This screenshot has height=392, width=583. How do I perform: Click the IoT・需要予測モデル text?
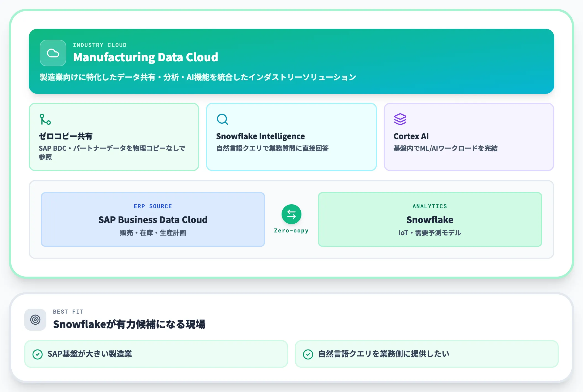430,233
